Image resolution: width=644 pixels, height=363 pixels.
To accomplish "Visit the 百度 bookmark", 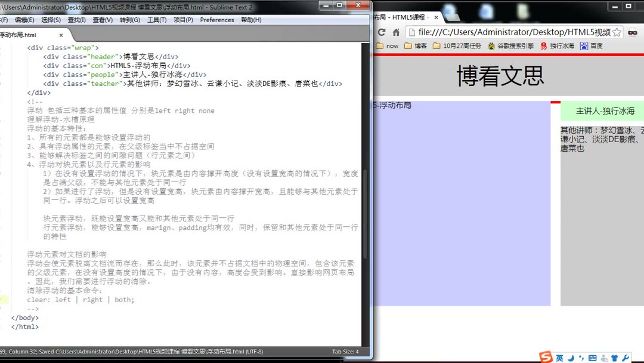I will coord(595,46).
